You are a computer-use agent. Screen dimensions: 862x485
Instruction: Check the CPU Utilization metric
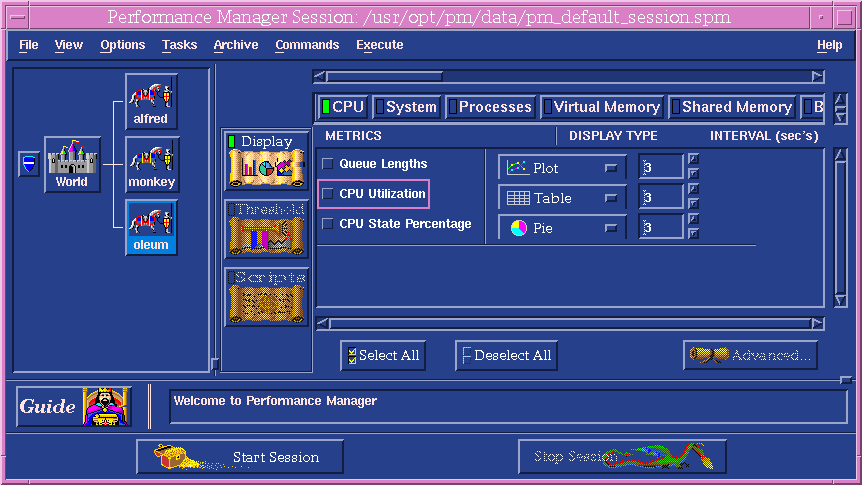pyautogui.click(x=328, y=194)
